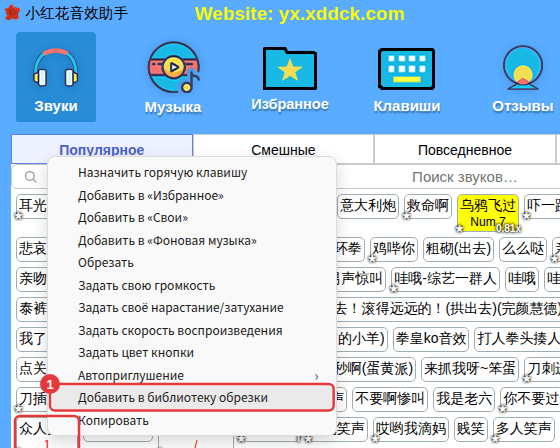The width and height of the screenshot is (560, 448).
Task: Click the search magnifier icon
Action: 31,177
